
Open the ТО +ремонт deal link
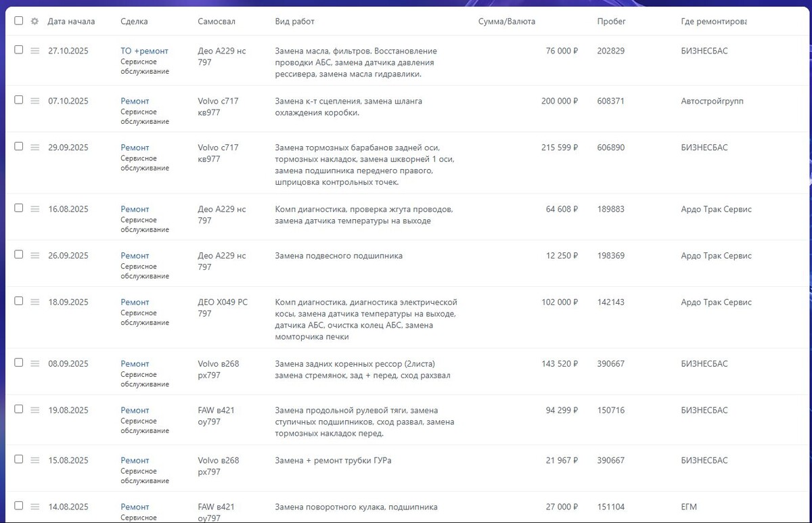pos(144,51)
